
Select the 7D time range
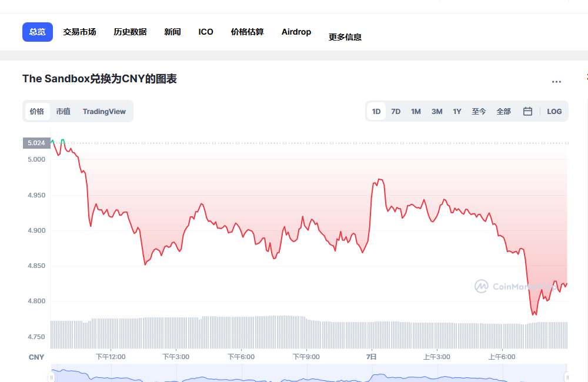(x=396, y=111)
